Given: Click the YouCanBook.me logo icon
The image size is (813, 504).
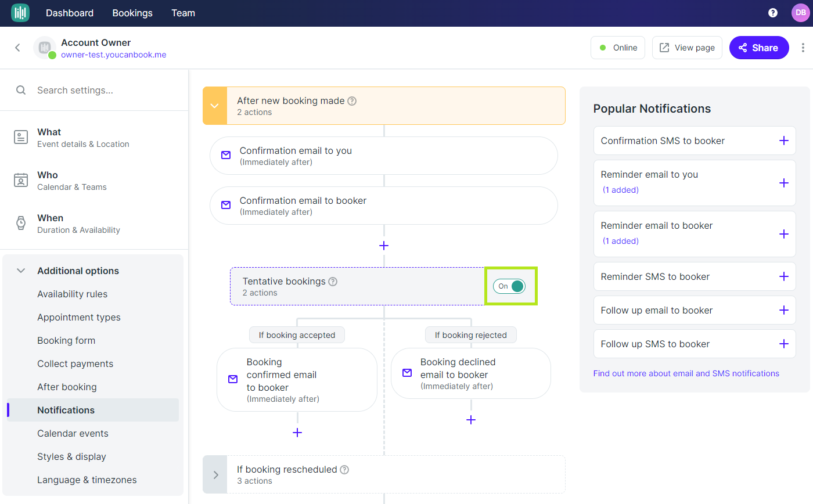Looking at the screenshot, I should (x=20, y=12).
